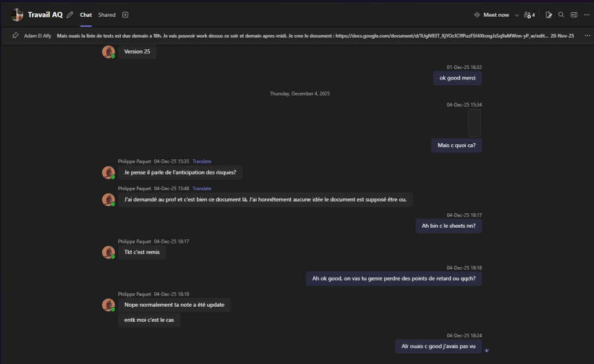Click Philippe Paquet's avatar beside 'Tkt c'est remis'
Viewport: 594px width, 364px height.
pos(108,252)
